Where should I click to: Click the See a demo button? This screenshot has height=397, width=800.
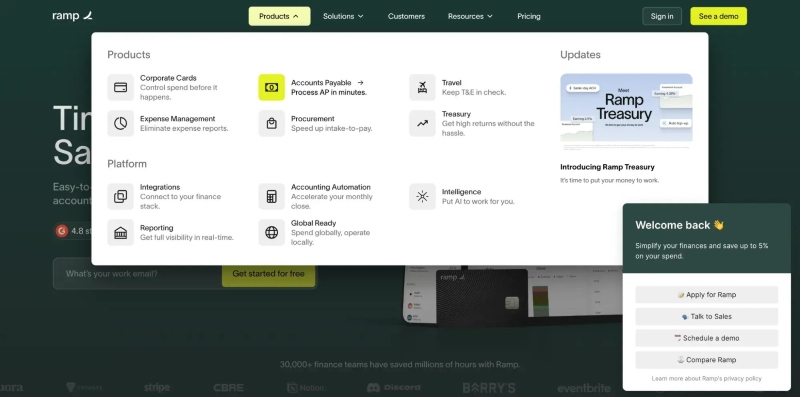point(718,16)
